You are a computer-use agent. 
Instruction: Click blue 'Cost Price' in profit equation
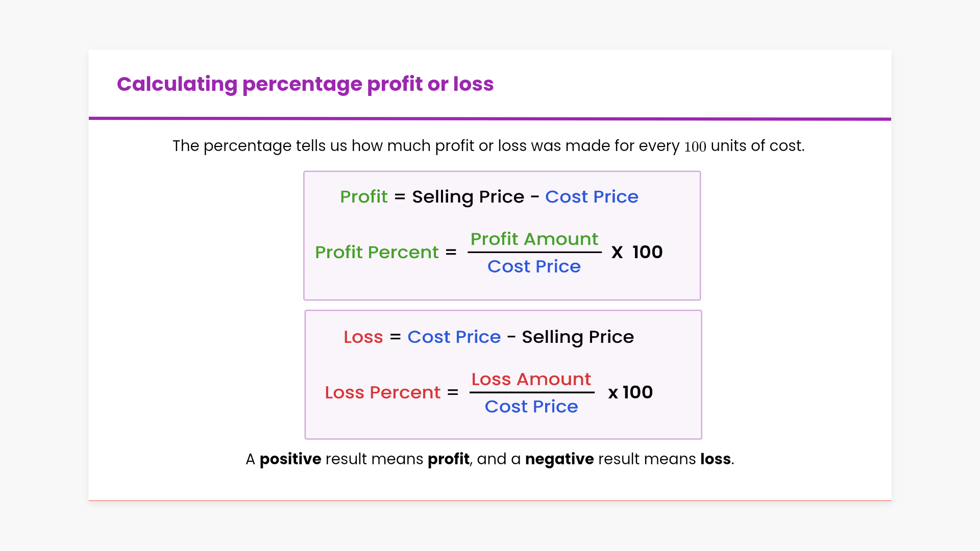pyautogui.click(x=591, y=197)
